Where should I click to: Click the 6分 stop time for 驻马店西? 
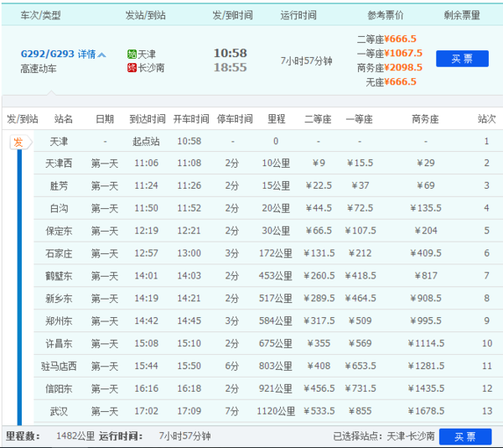(x=231, y=366)
